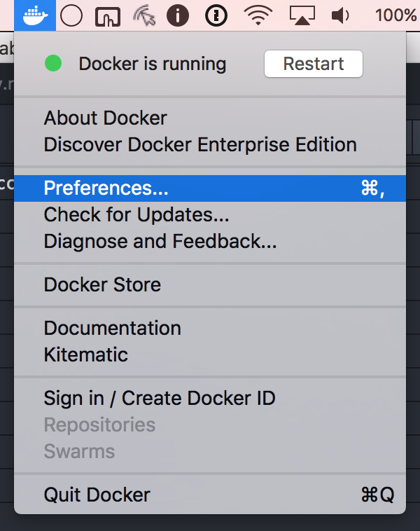Click the volume speaker icon
Screen dimensions: 420x531
pyautogui.click(x=341, y=15)
